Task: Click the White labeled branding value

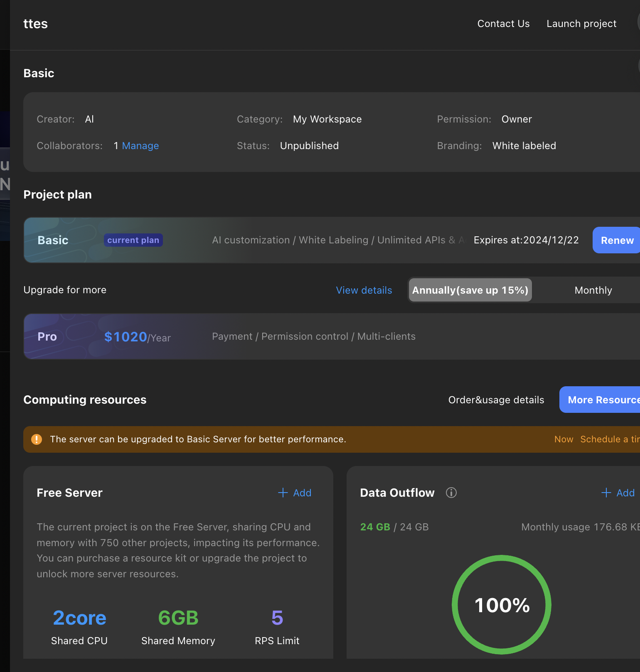Action: pyautogui.click(x=524, y=146)
